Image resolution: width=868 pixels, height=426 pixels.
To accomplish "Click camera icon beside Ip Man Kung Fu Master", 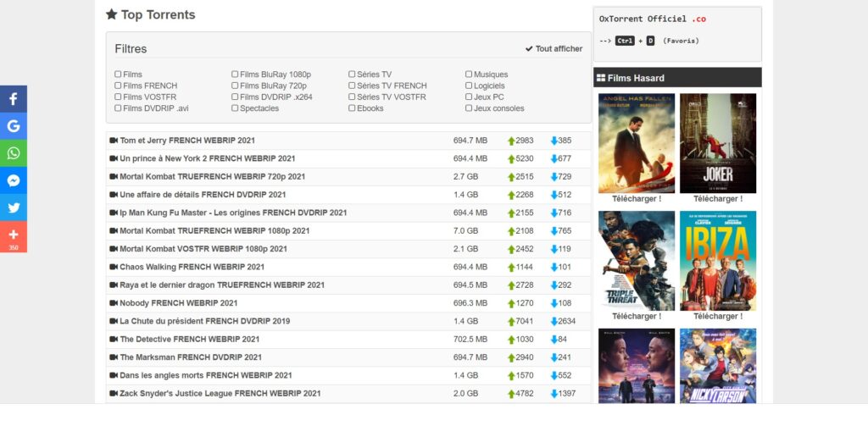I will tap(114, 213).
